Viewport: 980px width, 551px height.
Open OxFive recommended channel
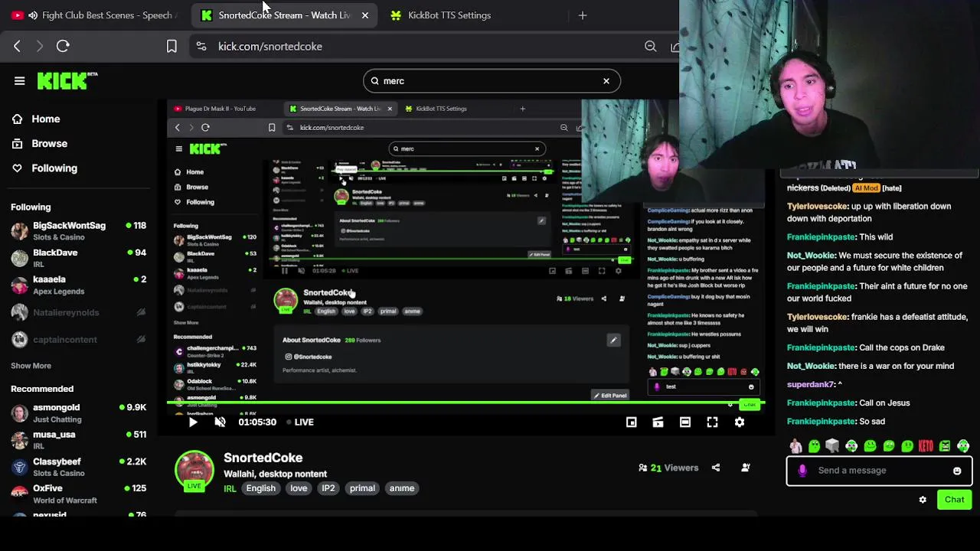pyautogui.click(x=78, y=494)
